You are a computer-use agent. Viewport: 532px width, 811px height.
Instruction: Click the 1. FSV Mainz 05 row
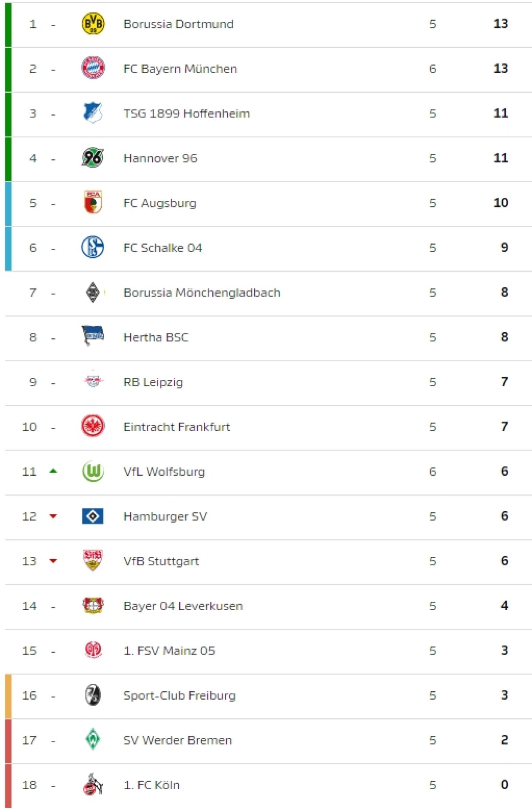[266, 650]
